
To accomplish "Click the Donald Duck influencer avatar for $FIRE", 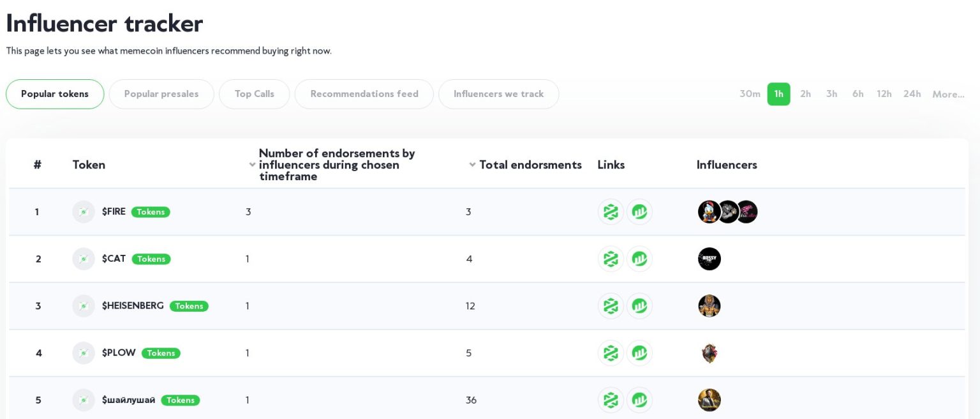I will click(x=709, y=212).
